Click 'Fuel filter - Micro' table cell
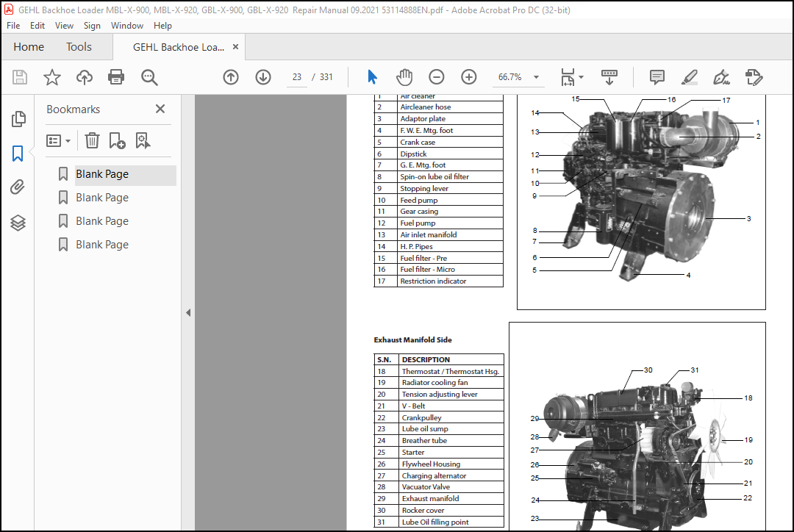The width and height of the screenshot is (794, 532). pyautogui.click(x=450, y=269)
